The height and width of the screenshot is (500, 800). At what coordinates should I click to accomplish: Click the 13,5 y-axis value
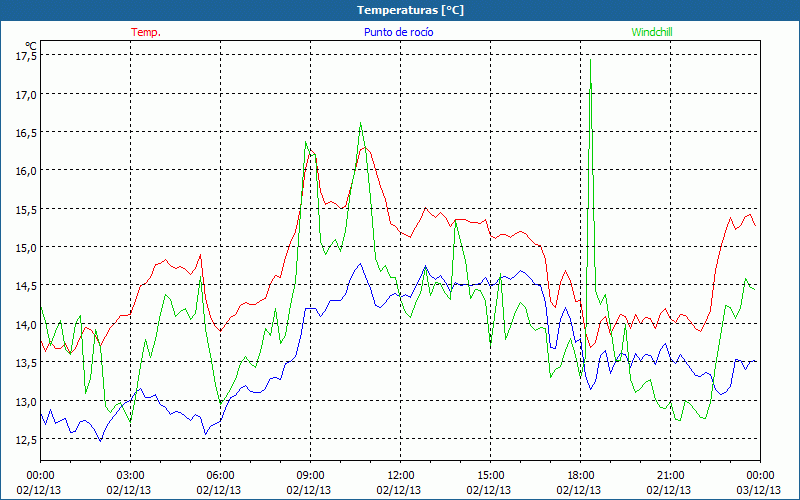tap(26, 363)
